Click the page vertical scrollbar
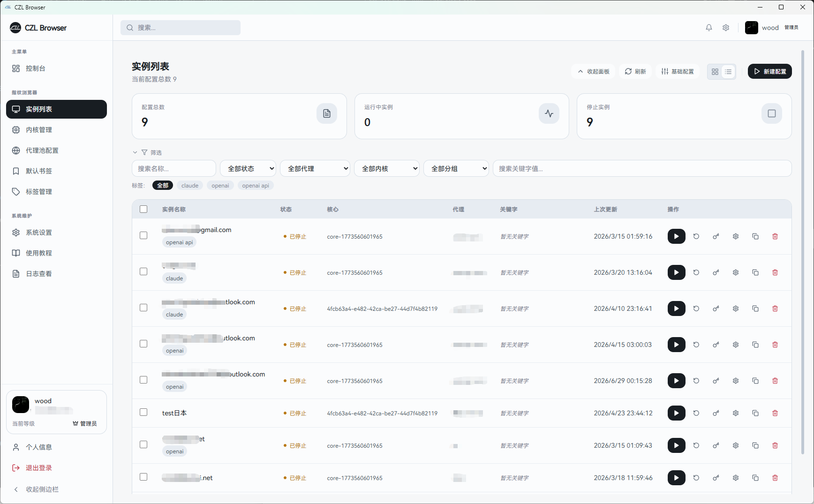 pyautogui.click(x=803, y=252)
